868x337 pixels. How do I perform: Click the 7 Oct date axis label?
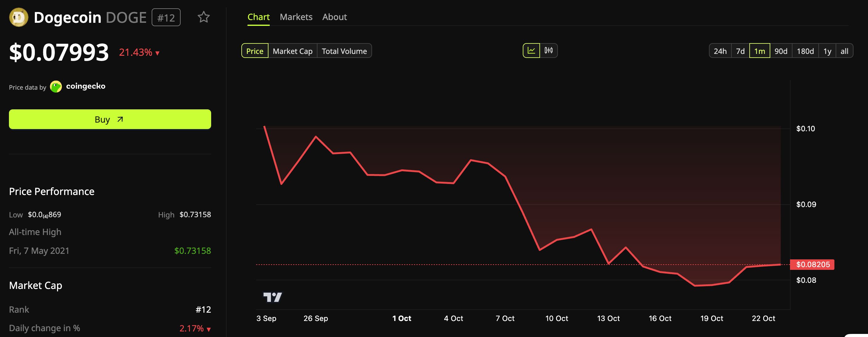coord(505,318)
